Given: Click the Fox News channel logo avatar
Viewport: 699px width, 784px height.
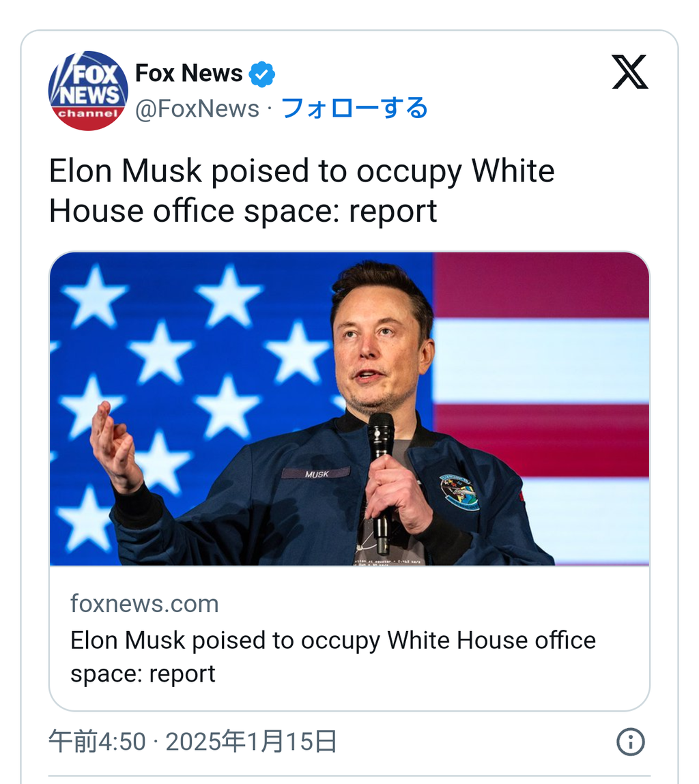Looking at the screenshot, I should click(88, 90).
